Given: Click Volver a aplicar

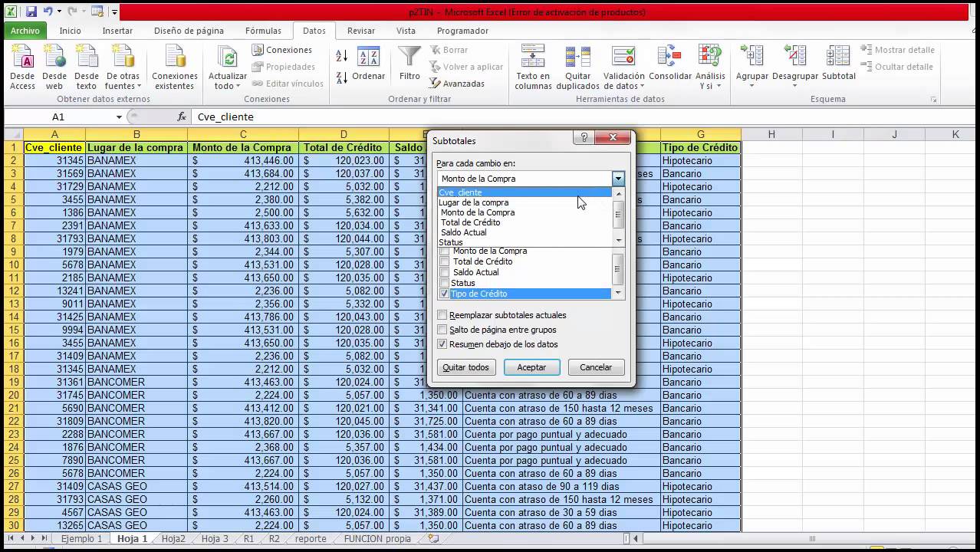Looking at the screenshot, I should [466, 67].
